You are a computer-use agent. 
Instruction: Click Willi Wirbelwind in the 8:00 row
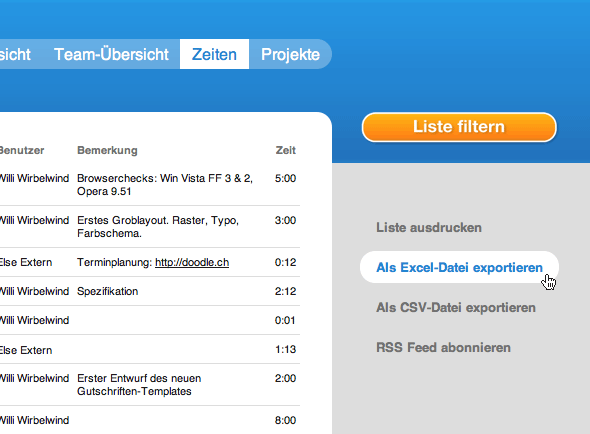point(34,420)
